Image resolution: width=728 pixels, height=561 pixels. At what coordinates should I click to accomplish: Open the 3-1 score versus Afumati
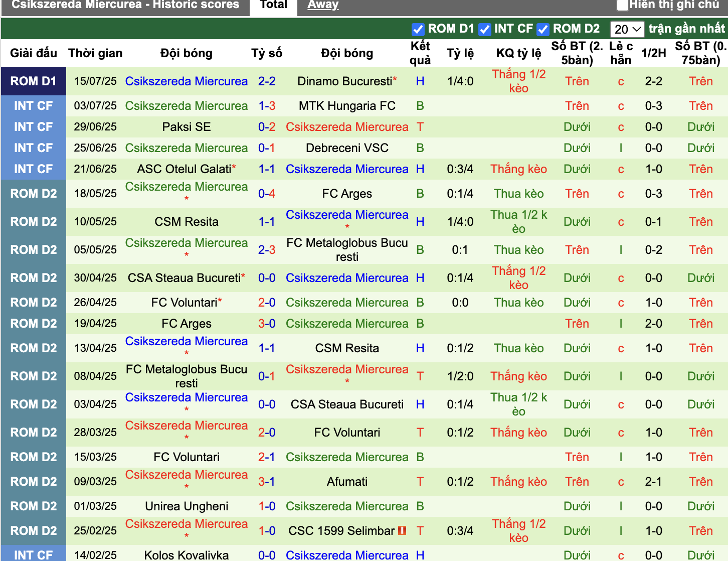267,482
